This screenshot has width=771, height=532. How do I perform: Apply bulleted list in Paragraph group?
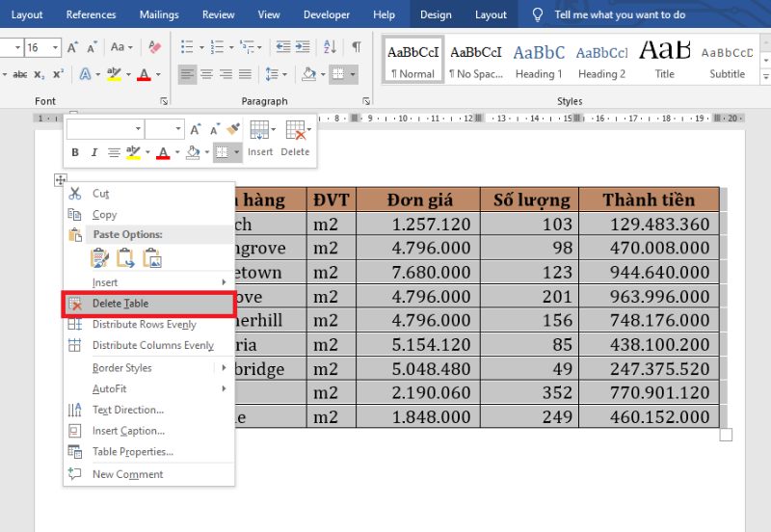187,47
